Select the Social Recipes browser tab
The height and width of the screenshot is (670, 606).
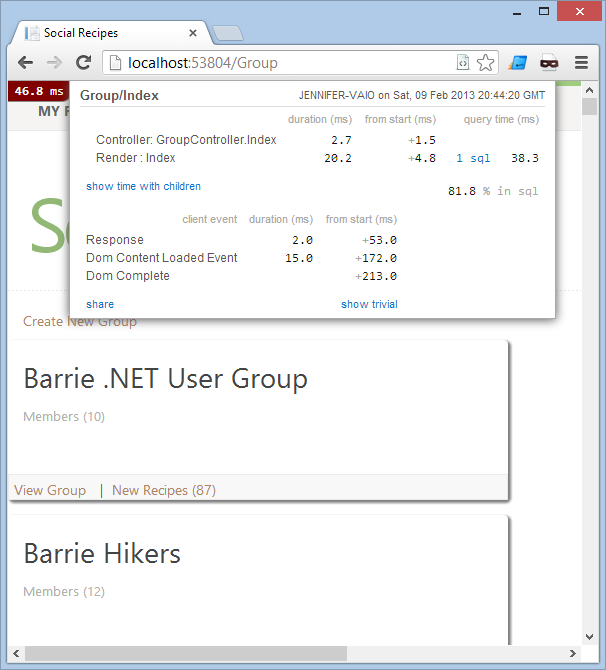(110, 33)
